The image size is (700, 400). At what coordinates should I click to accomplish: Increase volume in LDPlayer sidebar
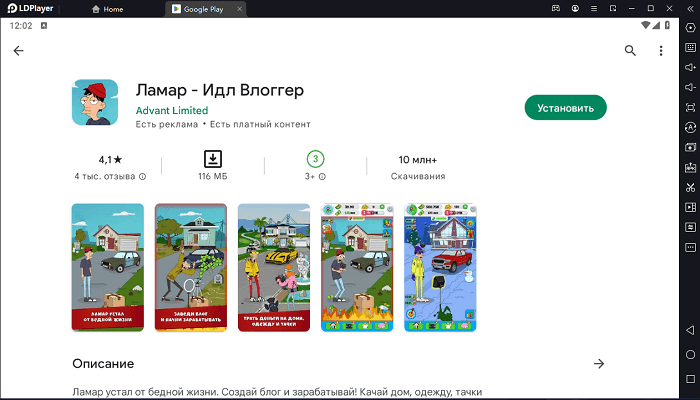pos(690,67)
